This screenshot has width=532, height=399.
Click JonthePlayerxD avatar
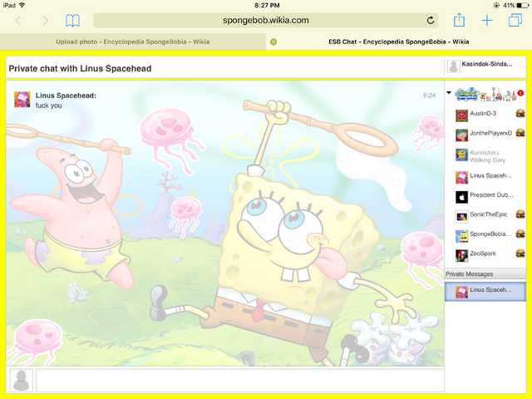(461, 135)
